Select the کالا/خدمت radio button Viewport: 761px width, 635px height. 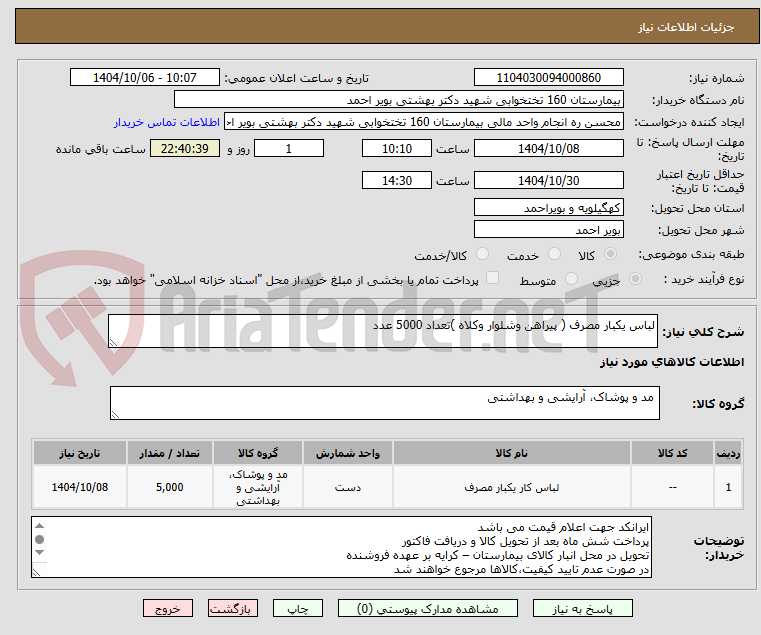[482, 254]
